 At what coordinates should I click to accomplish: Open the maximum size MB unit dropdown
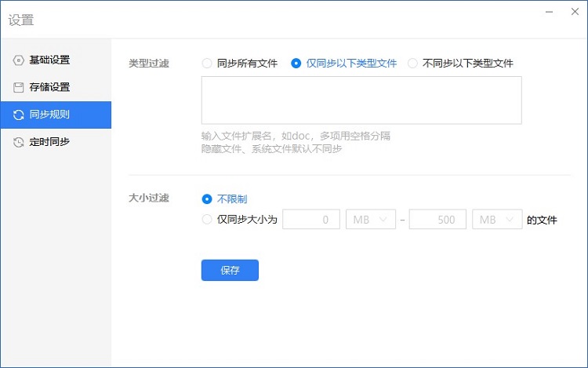click(x=497, y=219)
